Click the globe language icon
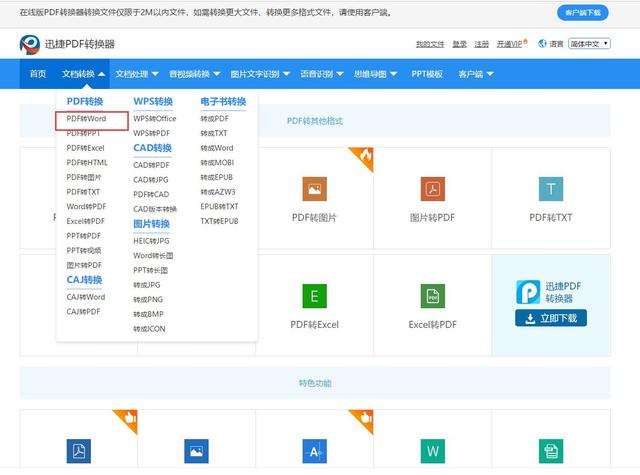The image size is (640, 475). click(542, 44)
